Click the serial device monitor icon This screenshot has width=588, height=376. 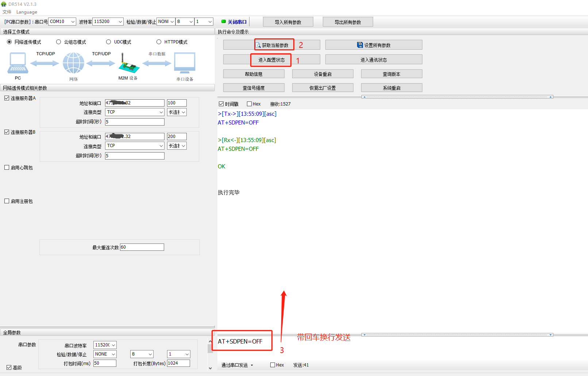click(x=185, y=63)
